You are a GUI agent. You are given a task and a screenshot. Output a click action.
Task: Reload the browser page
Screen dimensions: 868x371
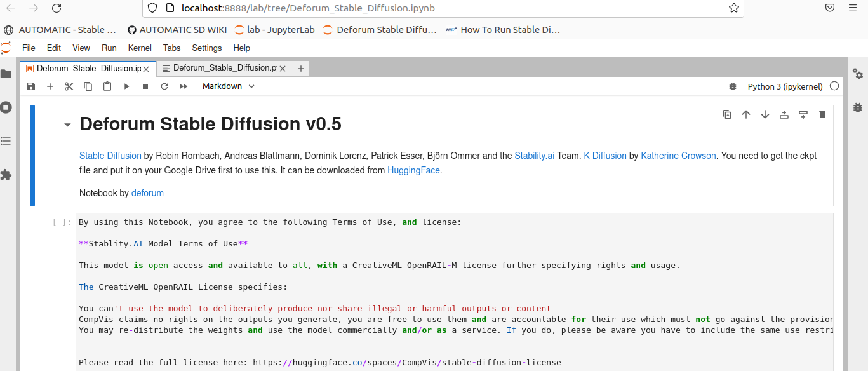tap(57, 8)
